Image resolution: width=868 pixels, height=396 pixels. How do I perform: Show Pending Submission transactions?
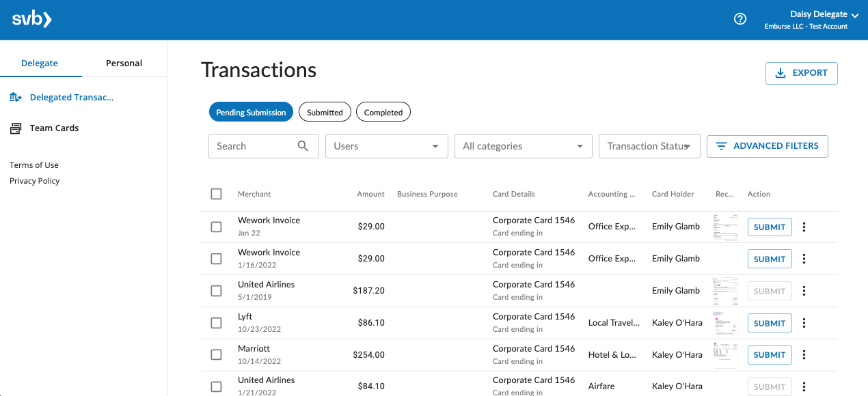(251, 113)
